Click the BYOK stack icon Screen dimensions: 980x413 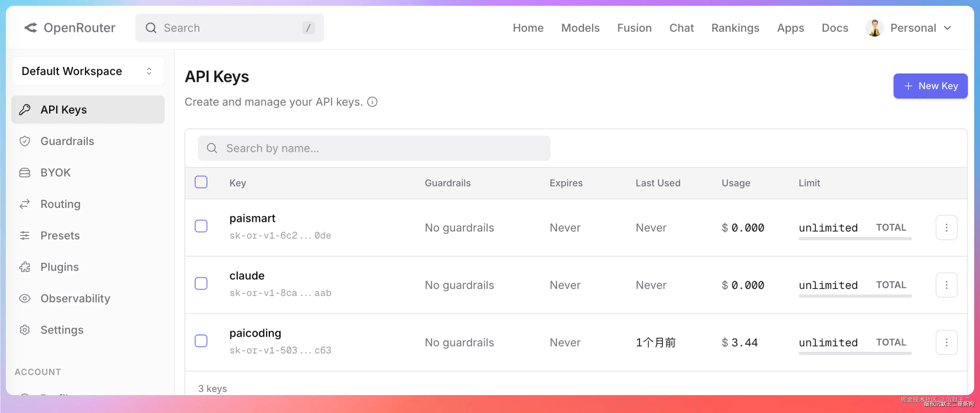[x=25, y=172]
